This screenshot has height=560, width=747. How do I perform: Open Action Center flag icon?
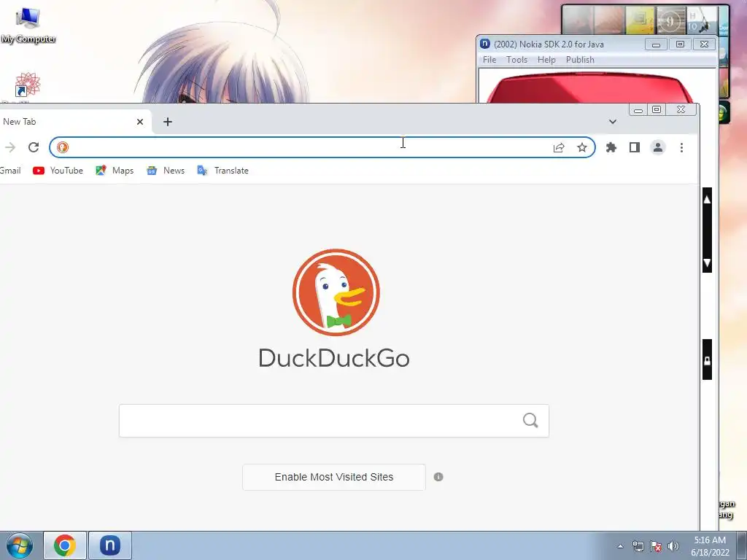(656, 547)
